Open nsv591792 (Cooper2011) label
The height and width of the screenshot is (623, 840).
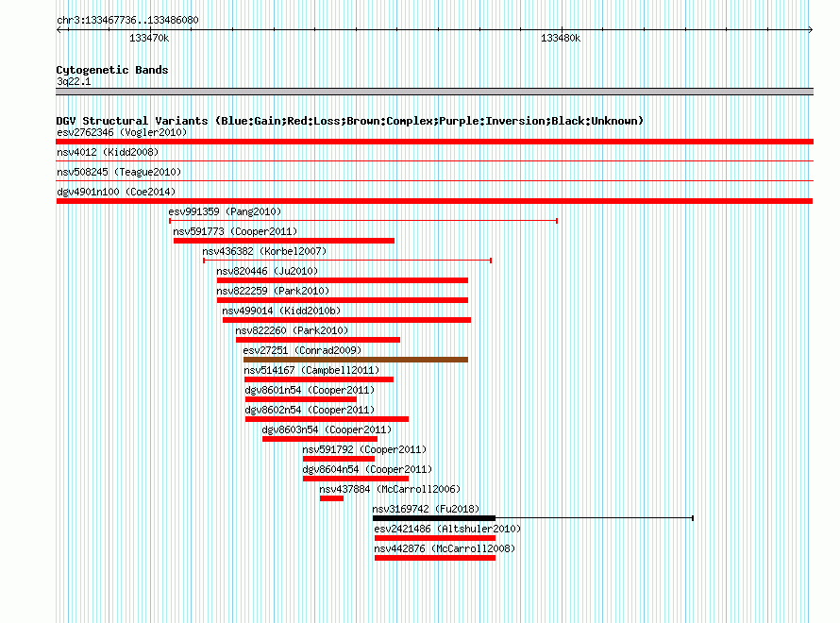coord(364,449)
